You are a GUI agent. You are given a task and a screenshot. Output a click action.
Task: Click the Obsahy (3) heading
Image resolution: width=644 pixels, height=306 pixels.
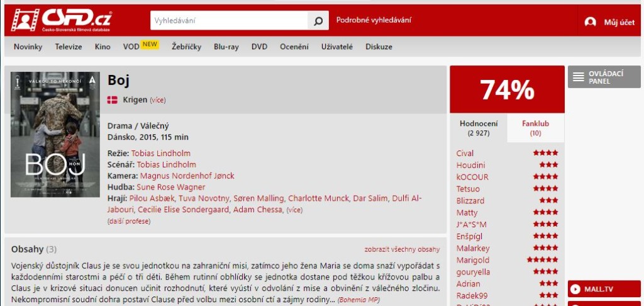click(34, 249)
